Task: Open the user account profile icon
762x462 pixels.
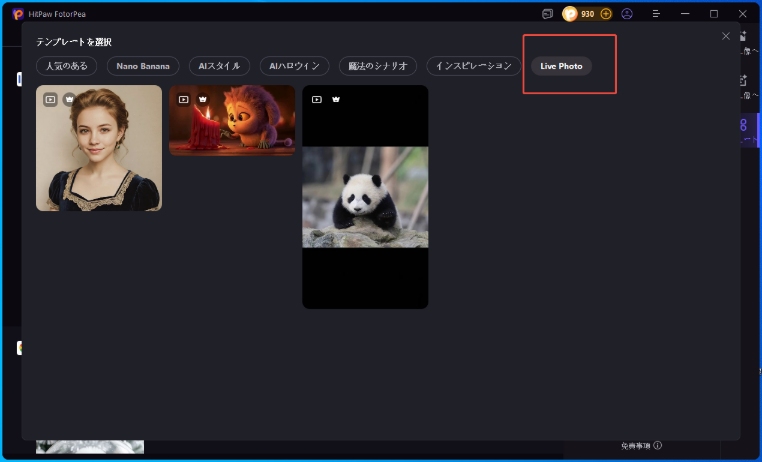Action: click(627, 14)
